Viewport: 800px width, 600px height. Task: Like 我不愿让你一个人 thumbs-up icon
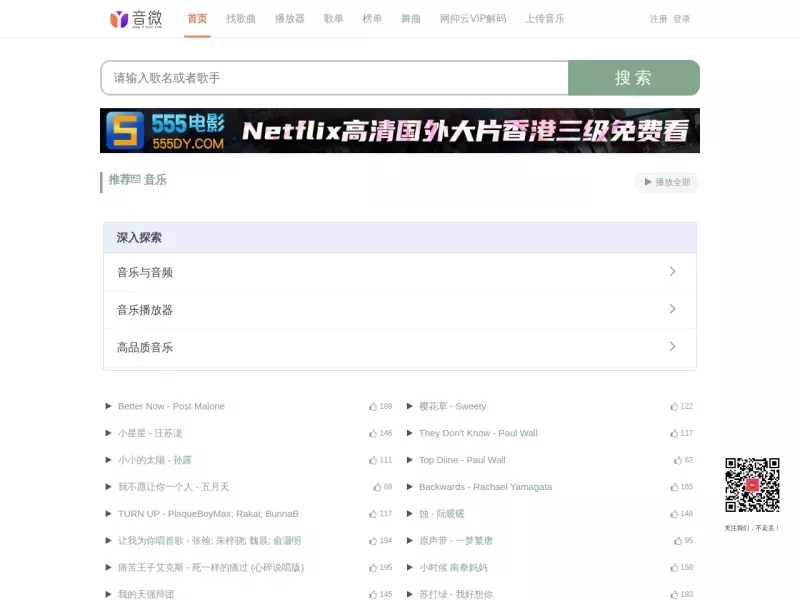coord(377,487)
